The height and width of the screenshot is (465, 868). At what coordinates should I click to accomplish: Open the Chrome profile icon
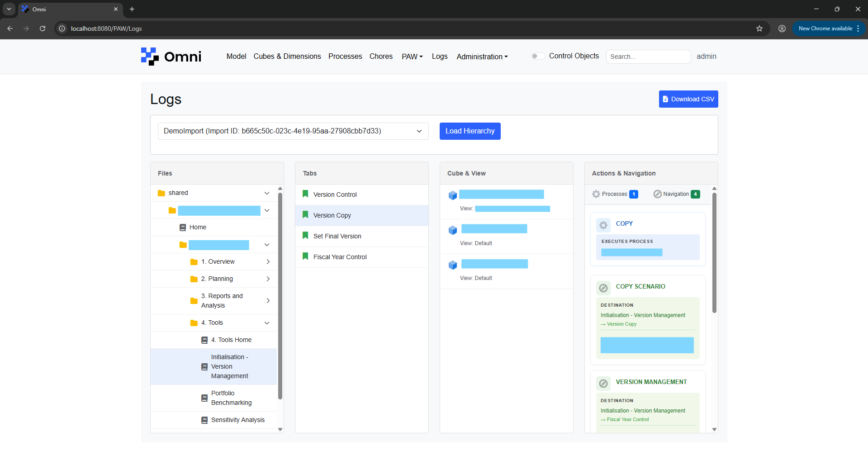[782, 28]
